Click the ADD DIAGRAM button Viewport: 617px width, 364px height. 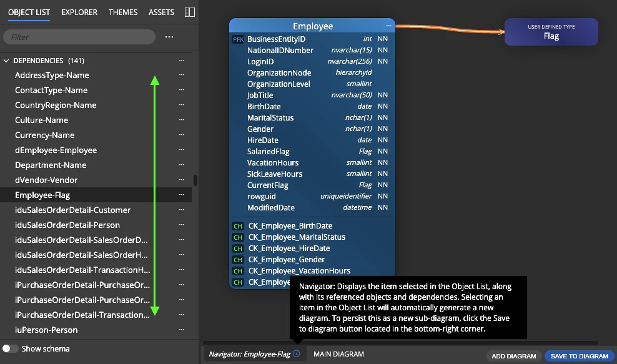pyautogui.click(x=513, y=356)
